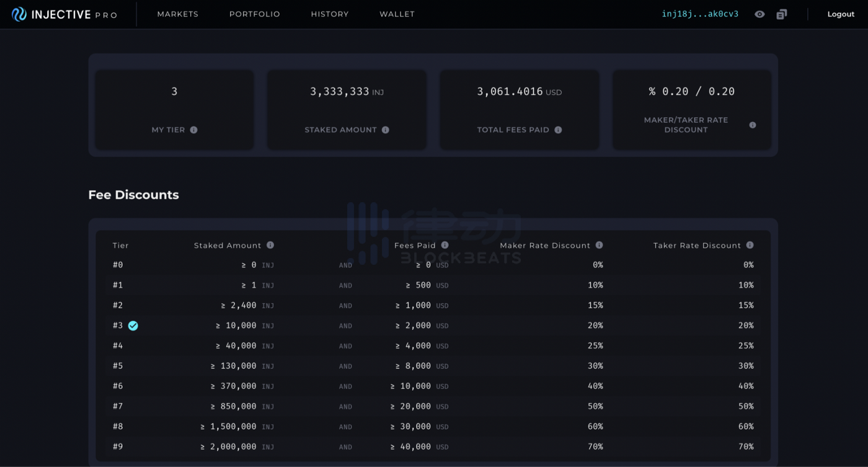Screen dimensions: 868x467
Task: Click the Injective Pro logo
Action: point(64,14)
